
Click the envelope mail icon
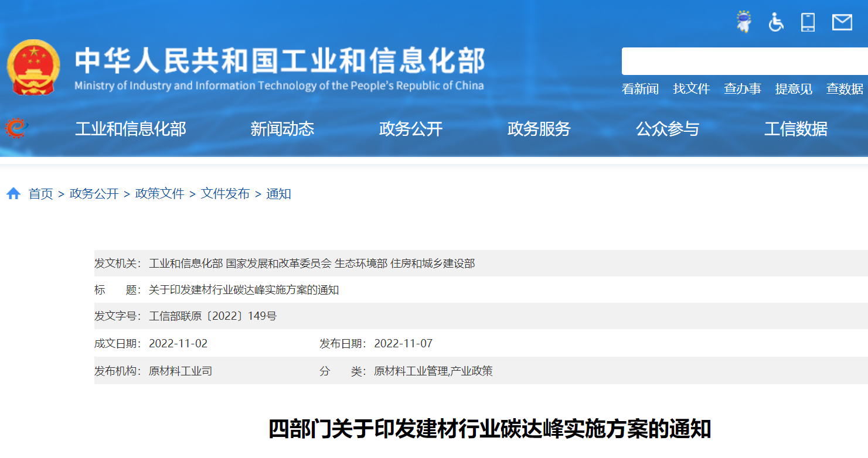pyautogui.click(x=842, y=22)
